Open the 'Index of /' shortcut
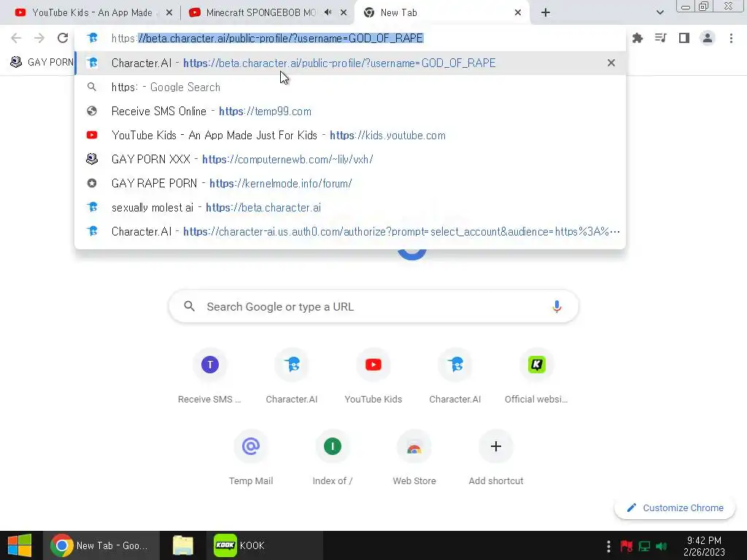 333,458
